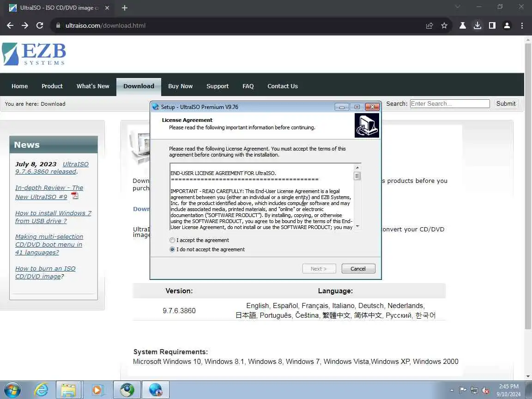Toggle the Chrome side panel icon
Viewport: 532px width, 399px height.
(492, 25)
